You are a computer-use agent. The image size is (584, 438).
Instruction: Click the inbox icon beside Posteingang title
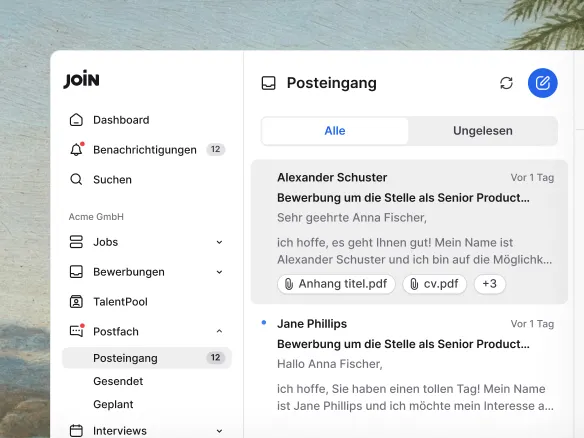(269, 83)
